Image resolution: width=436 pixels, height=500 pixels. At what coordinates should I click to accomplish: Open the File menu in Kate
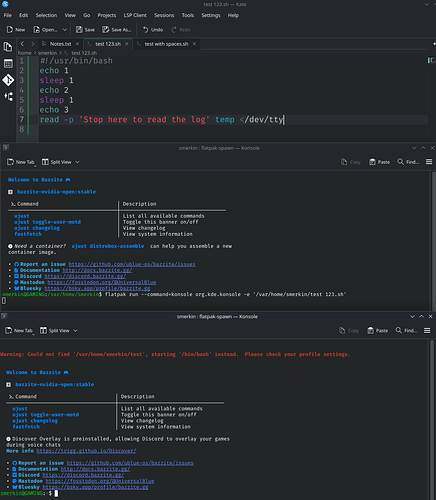(x=8, y=15)
